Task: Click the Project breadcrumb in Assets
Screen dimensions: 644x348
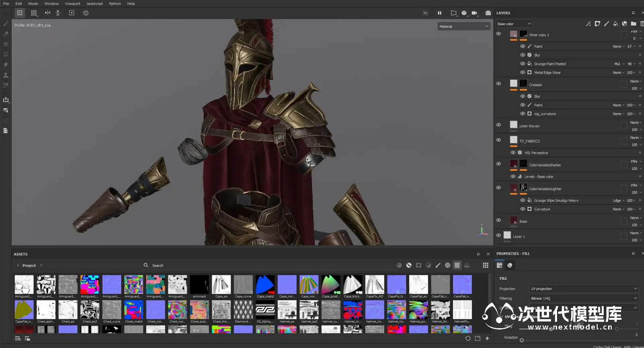Action: pyautogui.click(x=29, y=266)
